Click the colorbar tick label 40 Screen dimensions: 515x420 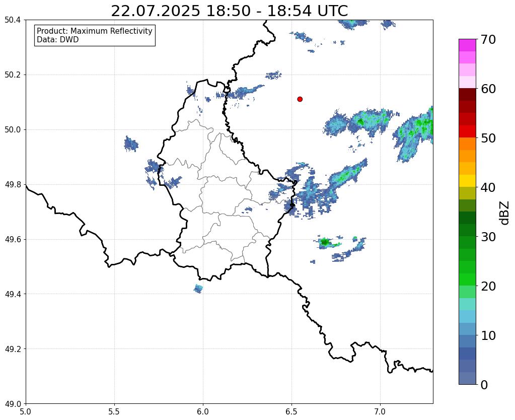(488, 187)
